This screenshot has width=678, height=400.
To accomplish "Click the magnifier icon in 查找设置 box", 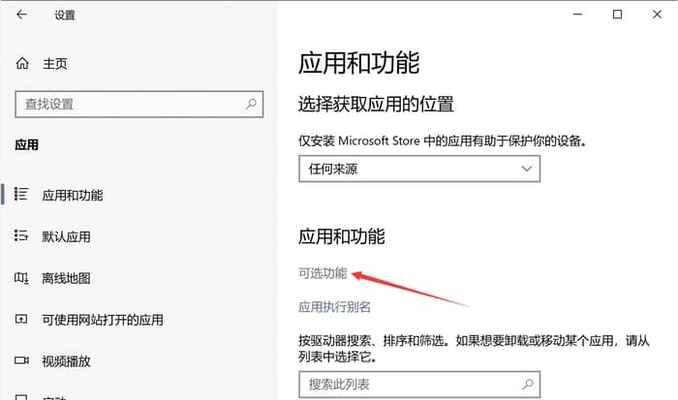I will pyautogui.click(x=251, y=104).
